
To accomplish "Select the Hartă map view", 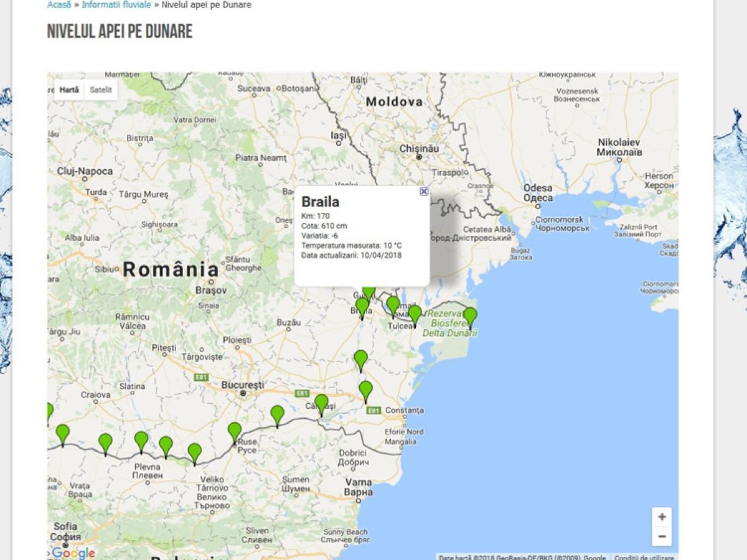I will point(69,90).
